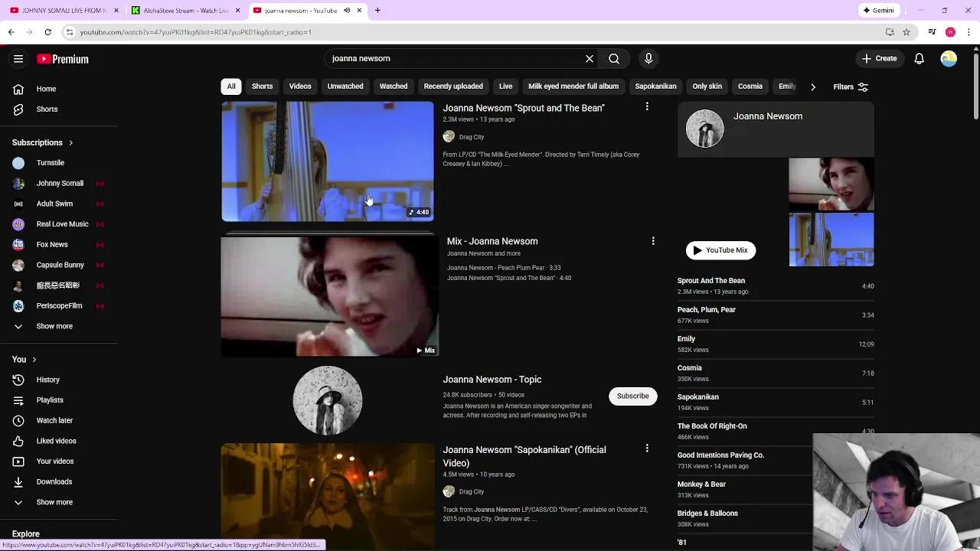Open more options for Sprout and The Bean
The width and height of the screenshot is (980, 551).
[647, 107]
